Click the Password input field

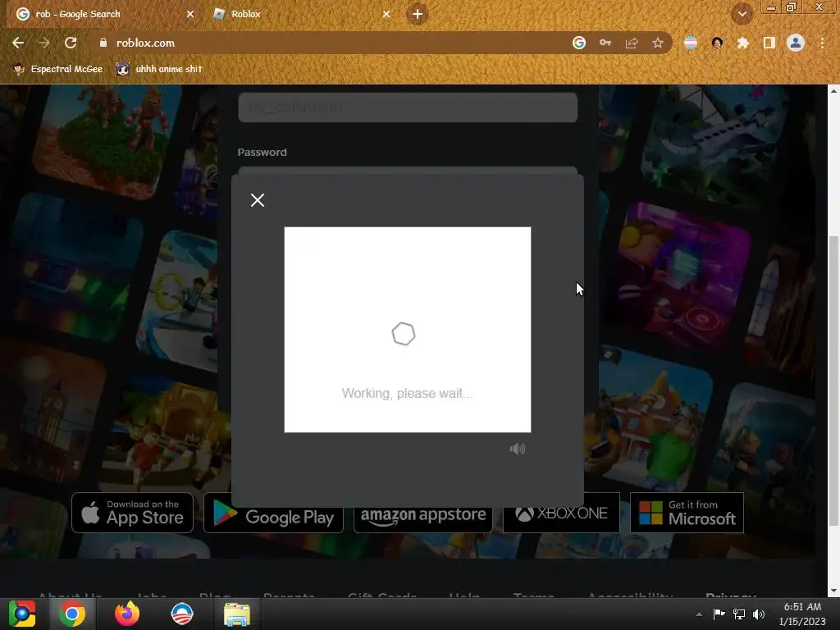click(408, 171)
